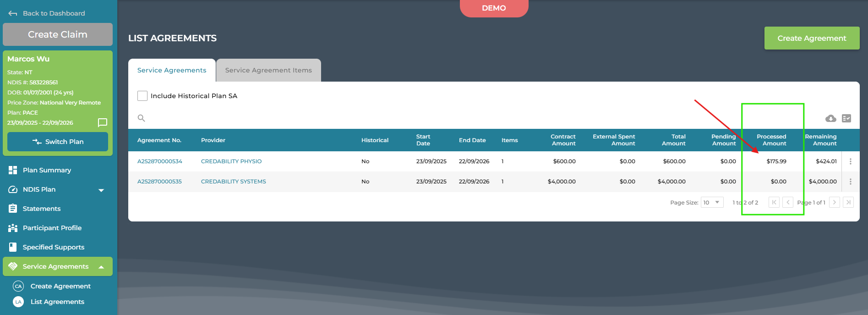Screen dimensions: 868x315
Task: Open kebab menu for CREDABILITY SYSTEMS row
Action: pyautogui.click(x=850, y=182)
